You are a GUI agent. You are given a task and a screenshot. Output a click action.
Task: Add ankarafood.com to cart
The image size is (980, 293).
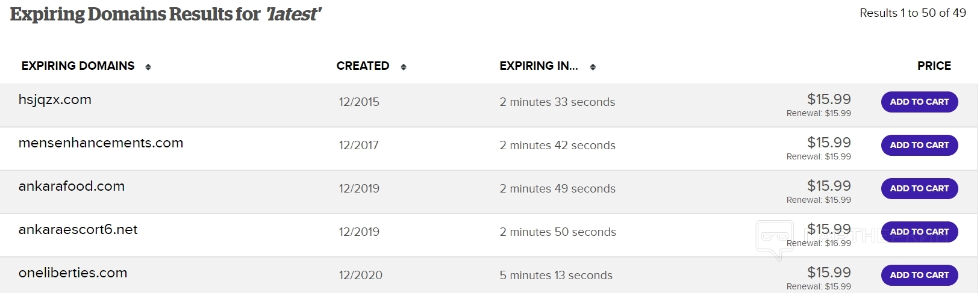click(919, 188)
